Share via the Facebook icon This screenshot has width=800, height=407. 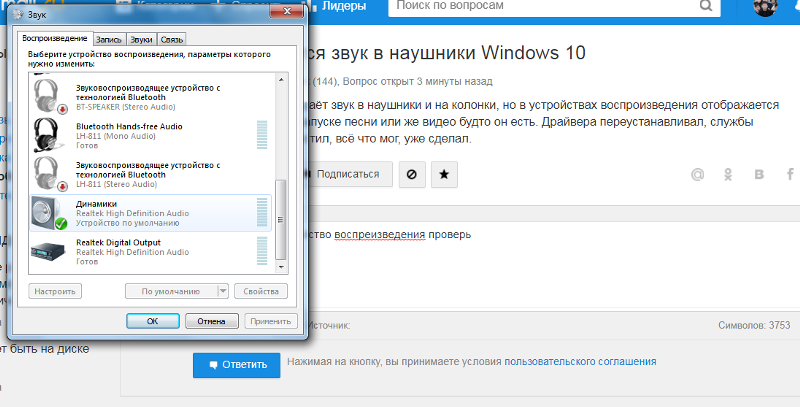(x=790, y=174)
